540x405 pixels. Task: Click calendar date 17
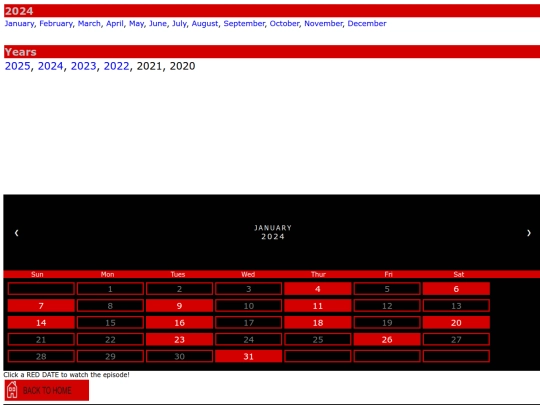248,322
